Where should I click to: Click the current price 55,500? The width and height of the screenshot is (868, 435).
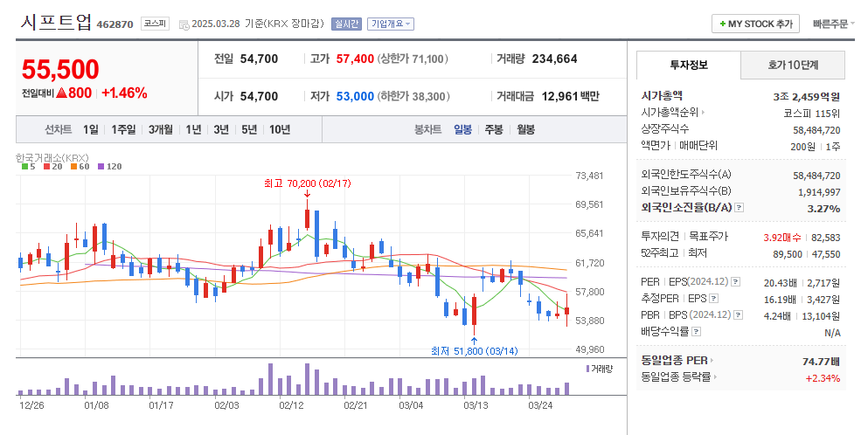tap(60, 70)
